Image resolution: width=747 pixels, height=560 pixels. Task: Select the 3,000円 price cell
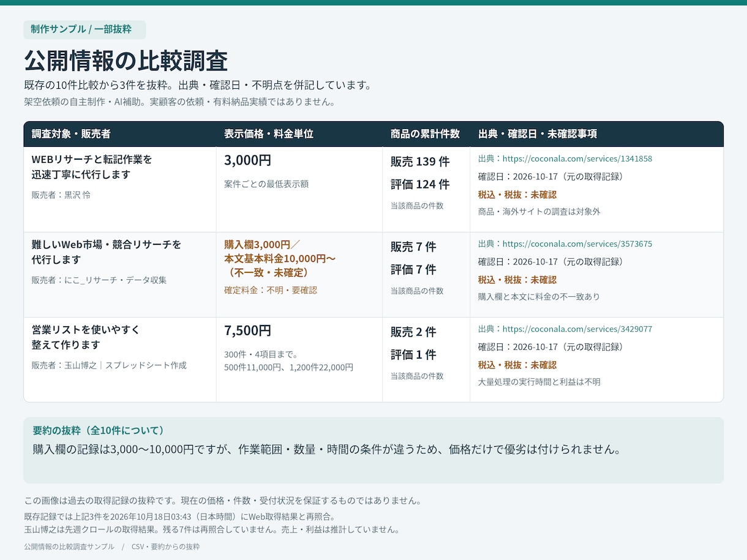click(247, 160)
